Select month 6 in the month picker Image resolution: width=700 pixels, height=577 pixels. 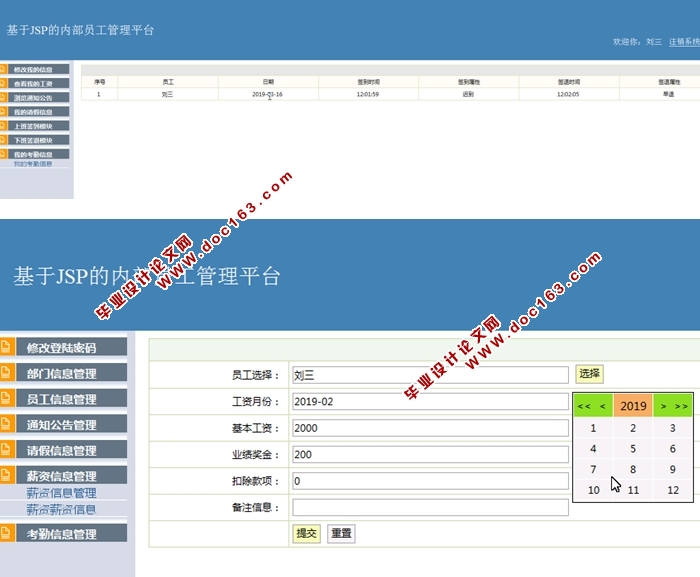click(x=673, y=448)
